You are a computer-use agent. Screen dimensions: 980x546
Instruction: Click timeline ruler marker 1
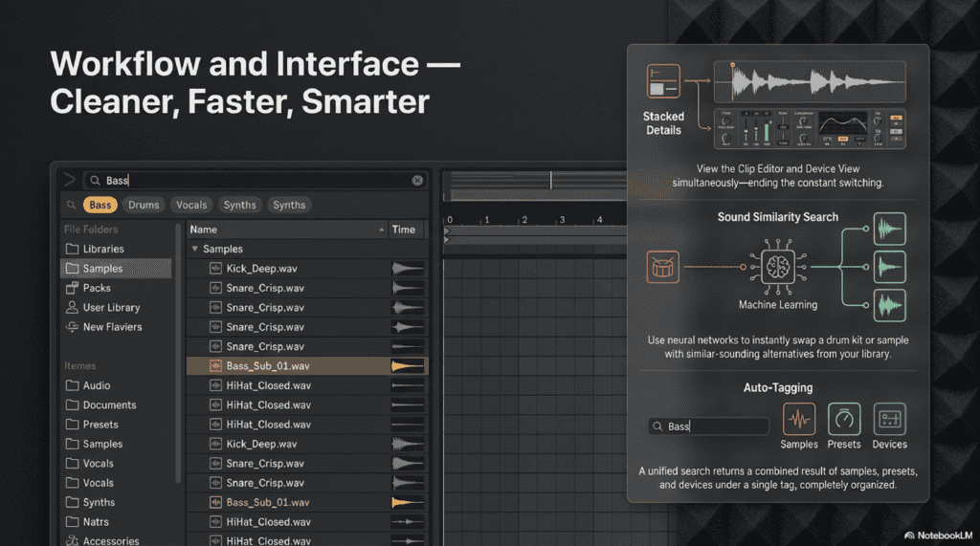[x=487, y=220]
